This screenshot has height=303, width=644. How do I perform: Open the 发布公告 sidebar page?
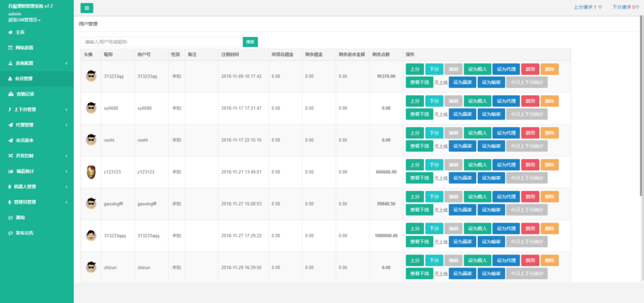point(36,233)
